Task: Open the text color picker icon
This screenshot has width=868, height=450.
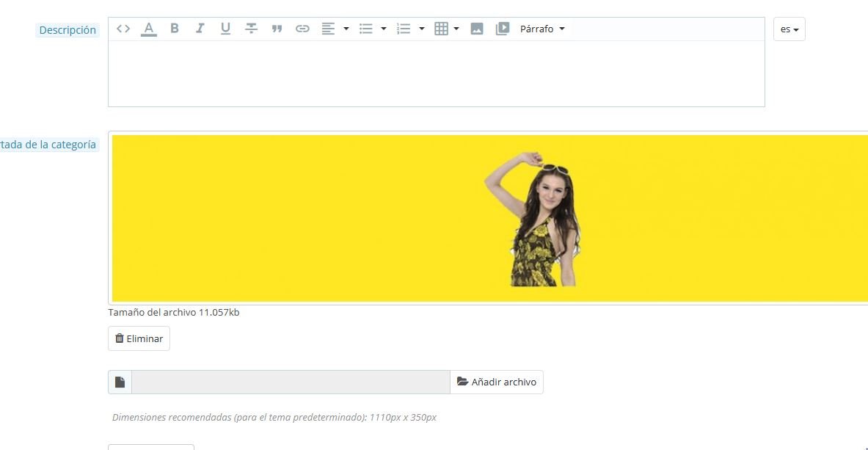Action: coord(149,29)
